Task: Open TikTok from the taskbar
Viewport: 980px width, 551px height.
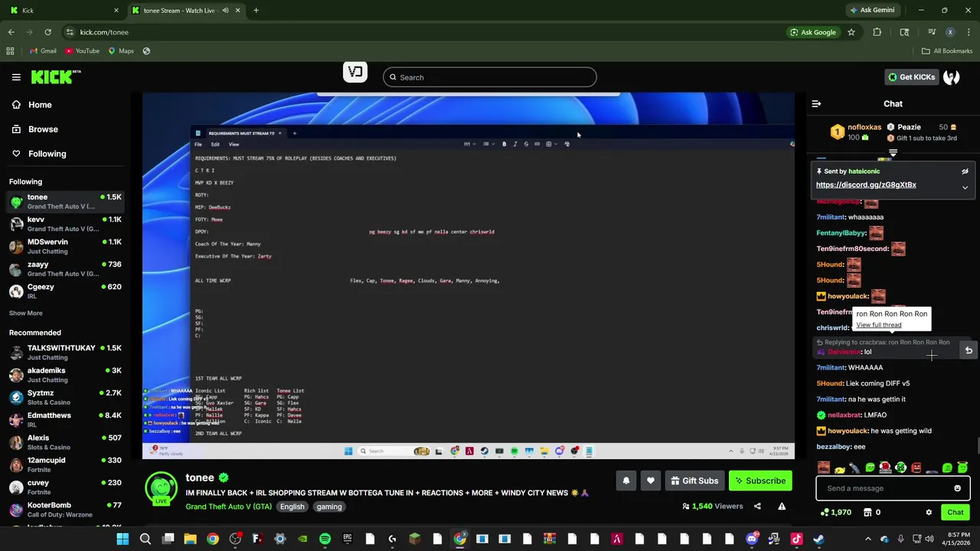Action: (x=796, y=539)
